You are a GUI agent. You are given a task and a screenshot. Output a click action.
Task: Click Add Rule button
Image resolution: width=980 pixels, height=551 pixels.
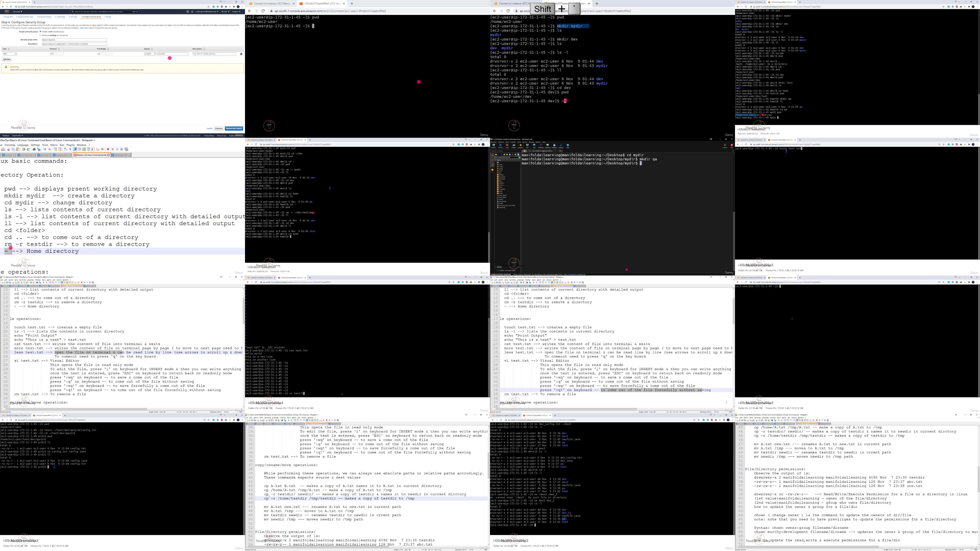(6, 59)
